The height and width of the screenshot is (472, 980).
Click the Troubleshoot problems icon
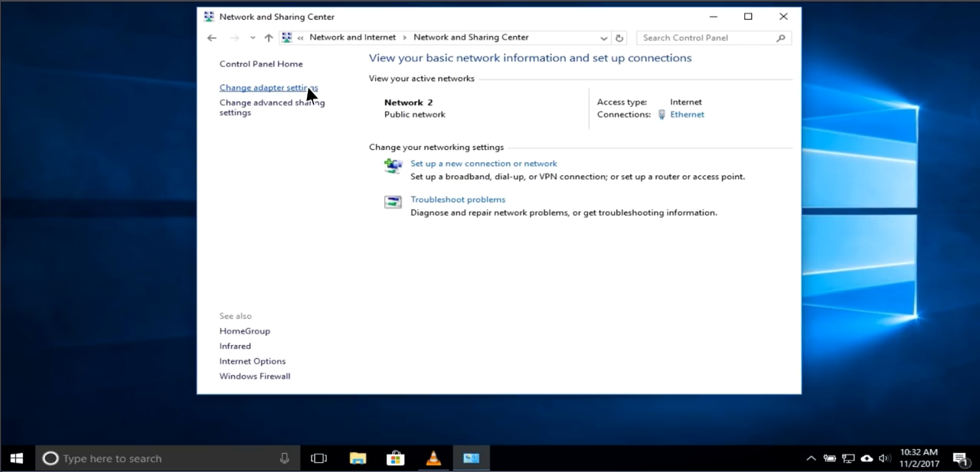coord(393,202)
